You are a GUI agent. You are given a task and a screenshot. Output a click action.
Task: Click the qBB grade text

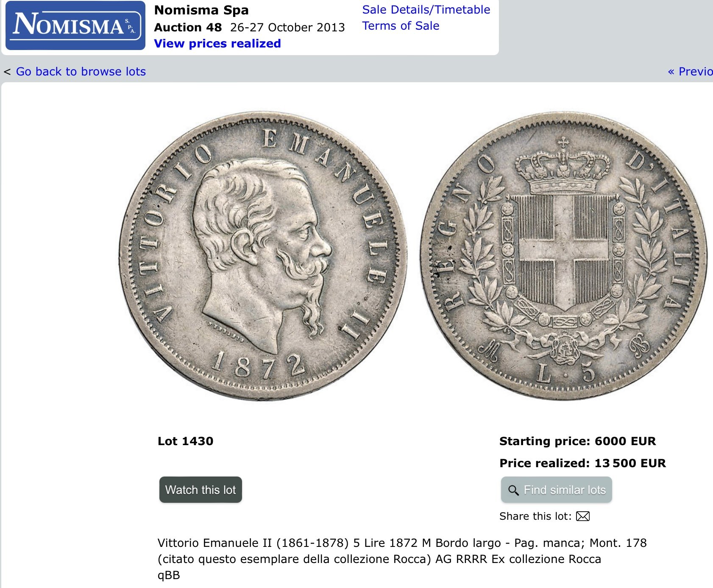pos(169,575)
